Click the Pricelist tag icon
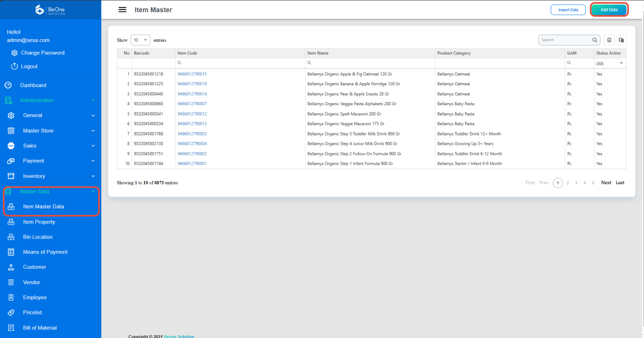 click(x=11, y=313)
